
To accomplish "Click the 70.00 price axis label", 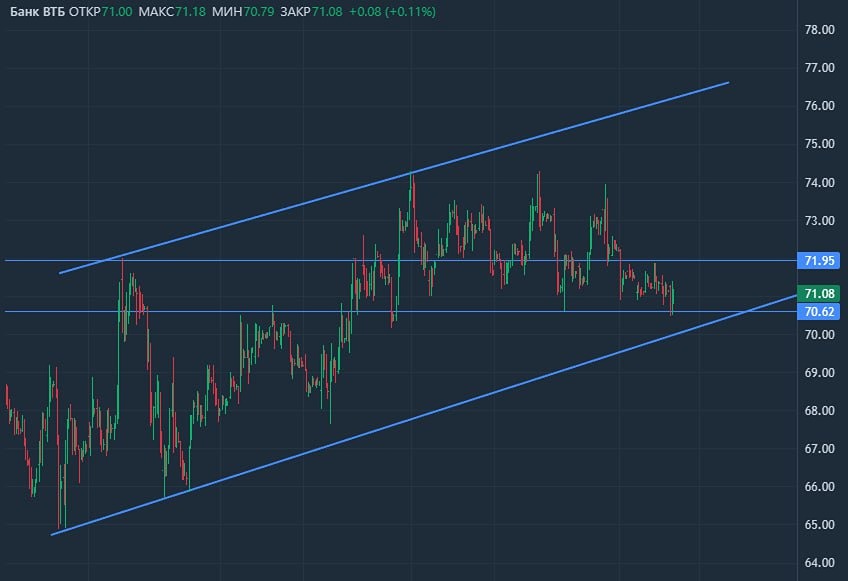I will click(x=819, y=335).
